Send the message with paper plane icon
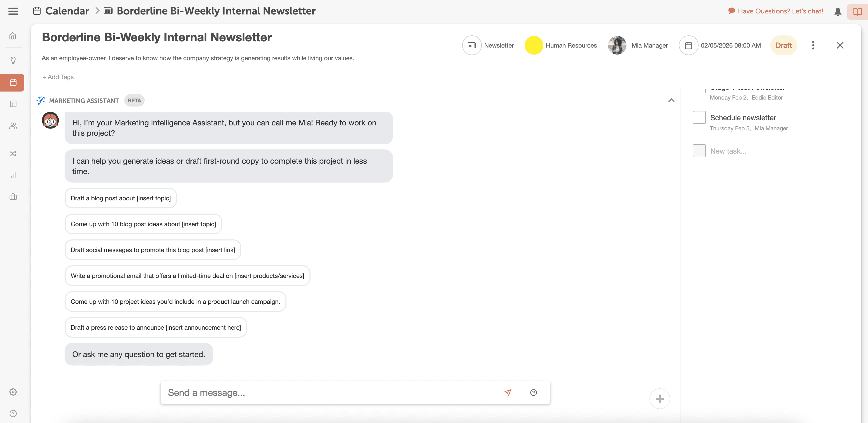The height and width of the screenshot is (423, 868). pos(507,392)
